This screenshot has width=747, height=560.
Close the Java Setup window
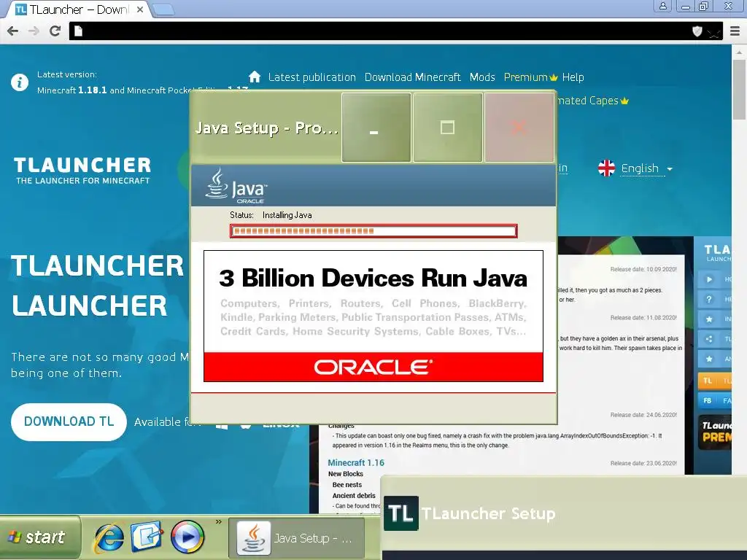coord(519,127)
